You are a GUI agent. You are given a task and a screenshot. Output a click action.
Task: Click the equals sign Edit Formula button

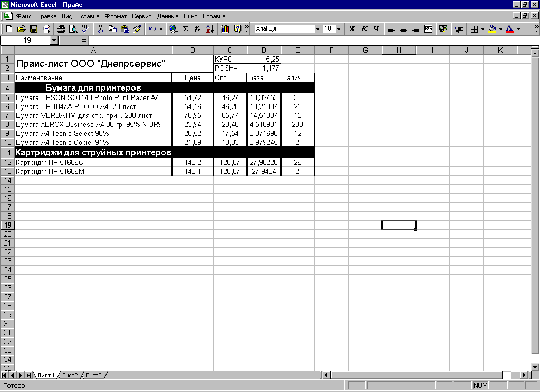tap(84, 40)
